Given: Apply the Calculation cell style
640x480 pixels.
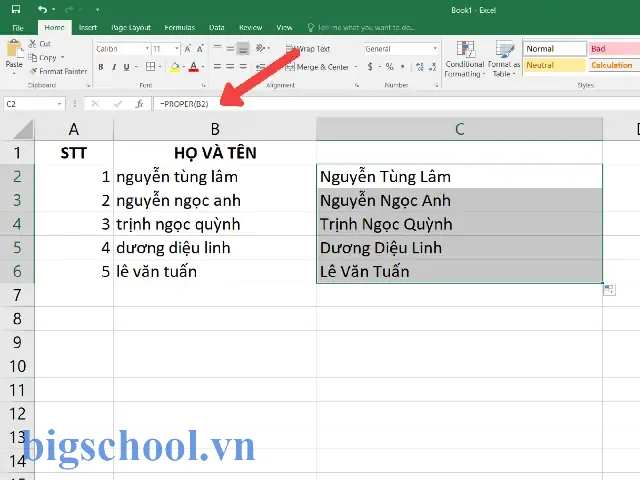Looking at the screenshot, I should coord(614,65).
